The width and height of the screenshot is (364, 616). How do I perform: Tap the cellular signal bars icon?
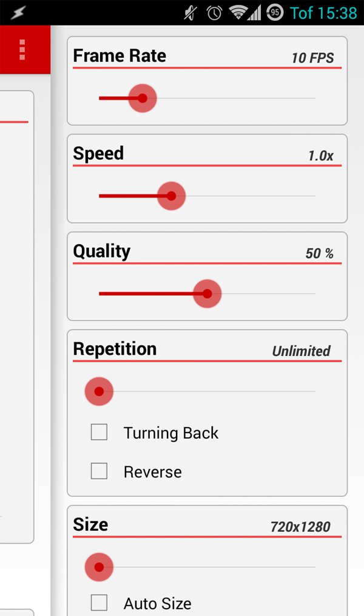coord(255,13)
